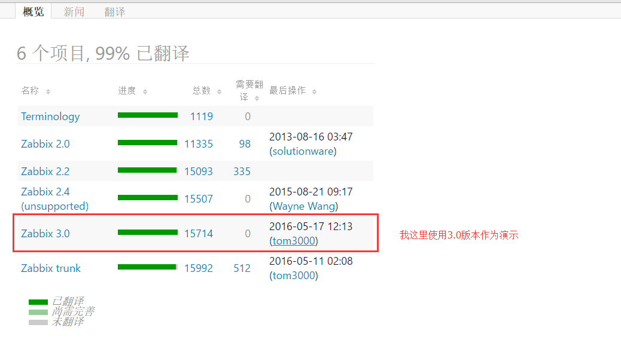Click Zabbix 2.0 progress bar
621x364 pixels.
tap(148, 142)
